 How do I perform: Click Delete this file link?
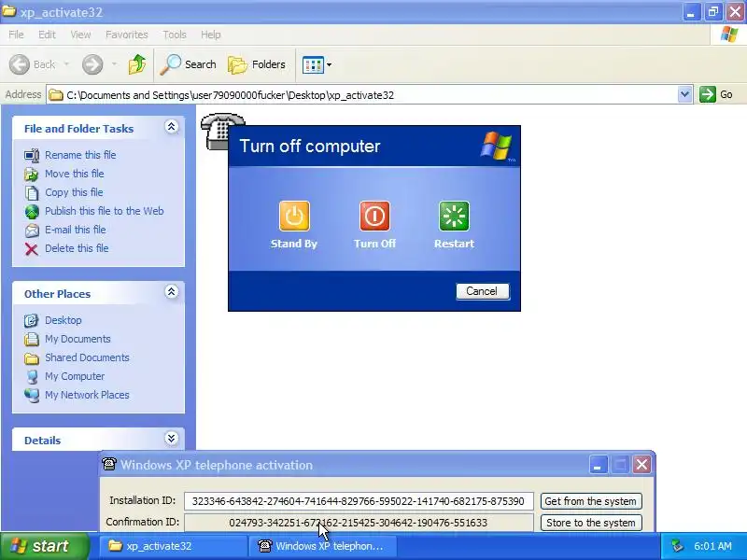(77, 248)
